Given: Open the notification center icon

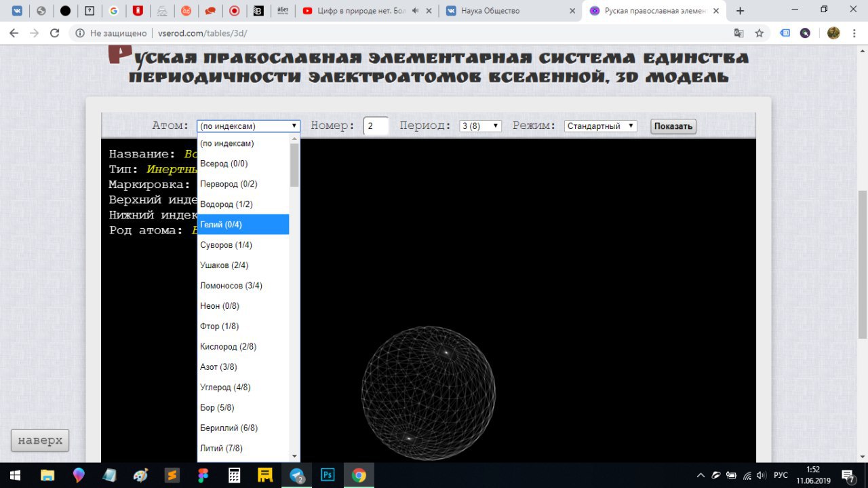Looking at the screenshot, I should 848,475.
